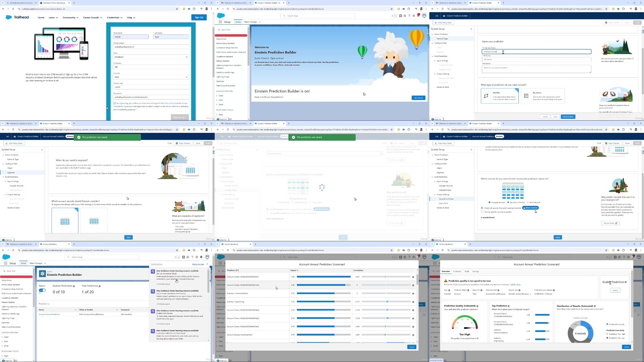Expand the Credentials menu in Trailhead navigation
Screen dimensions: 644x362
[114, 18]
